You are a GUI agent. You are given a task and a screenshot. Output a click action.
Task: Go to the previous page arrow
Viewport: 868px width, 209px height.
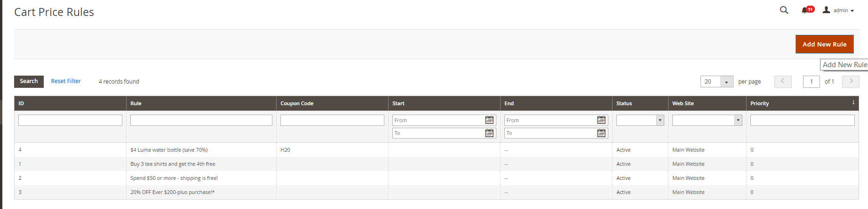click(783, 81)
